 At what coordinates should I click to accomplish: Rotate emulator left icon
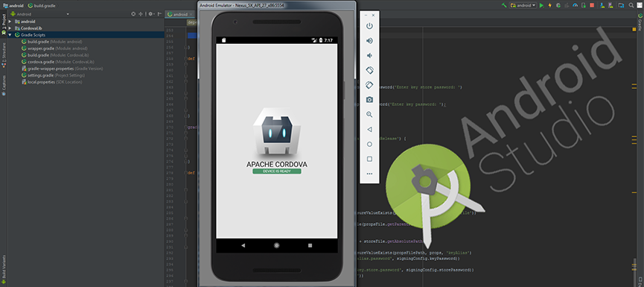pos(369,70)
